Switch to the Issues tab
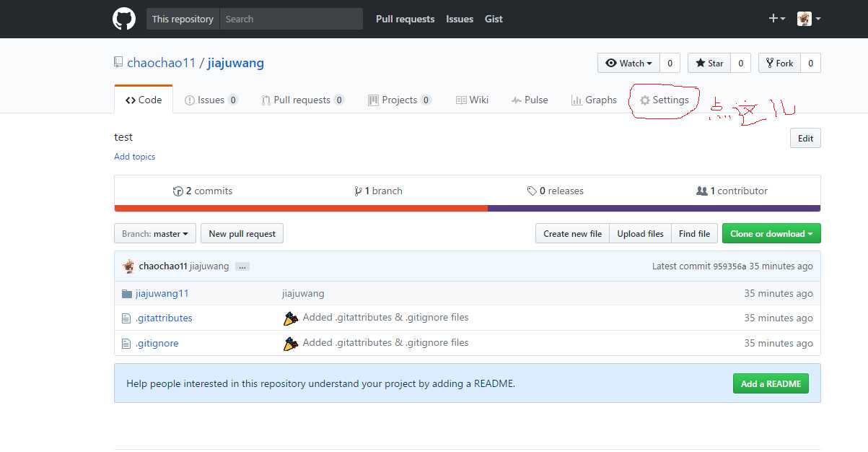This screenshot has width=868, height=452. pyautogui.click(x=211, y=100)
